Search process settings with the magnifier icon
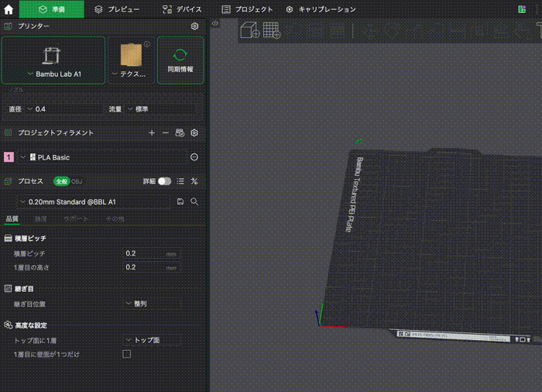This screenshot has height=392, width=542. [194, 201]
